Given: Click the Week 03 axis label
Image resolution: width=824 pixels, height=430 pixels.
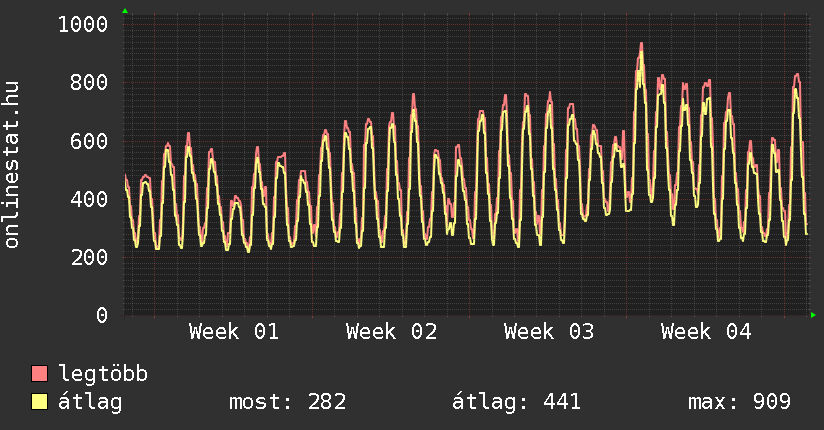Looking at the screenshot, I should click(549, 332).
